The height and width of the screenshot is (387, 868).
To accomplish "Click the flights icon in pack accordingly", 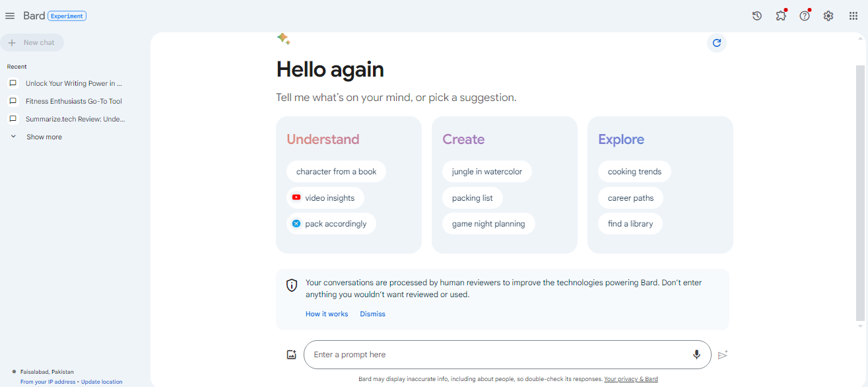I will (296, 224).
